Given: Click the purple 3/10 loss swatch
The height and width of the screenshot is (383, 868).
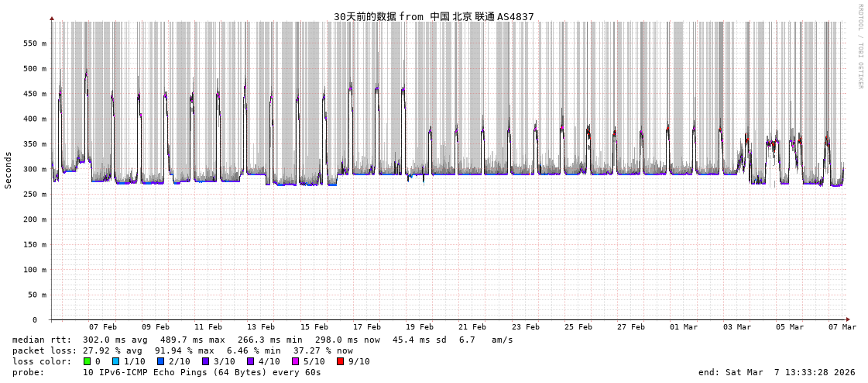Looking at the screenshot, I should [205, 361].
